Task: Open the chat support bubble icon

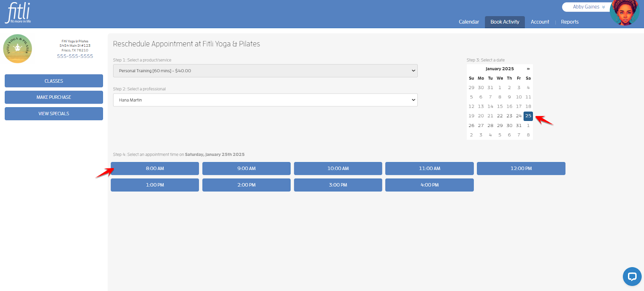Action: pos(632,276)
